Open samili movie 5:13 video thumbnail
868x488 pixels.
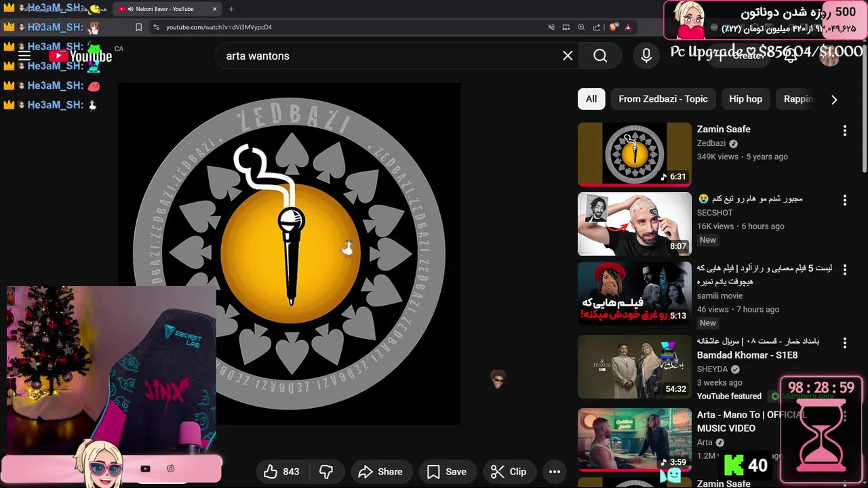point(635,293)
